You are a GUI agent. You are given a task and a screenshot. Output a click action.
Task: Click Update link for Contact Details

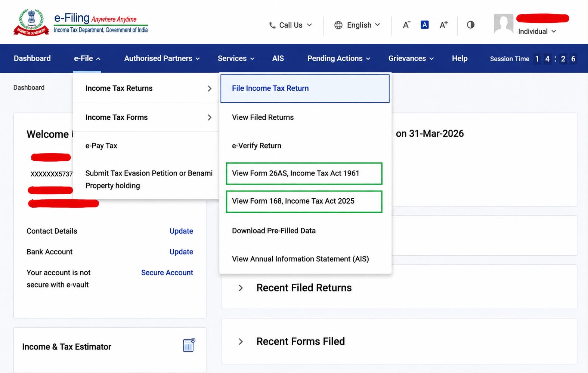click(181, 231)
